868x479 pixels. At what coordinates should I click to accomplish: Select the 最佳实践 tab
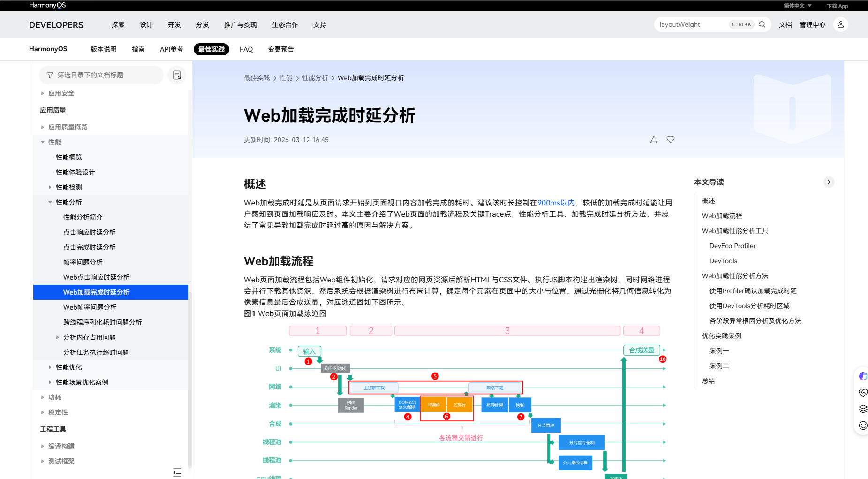click(211, 49)
